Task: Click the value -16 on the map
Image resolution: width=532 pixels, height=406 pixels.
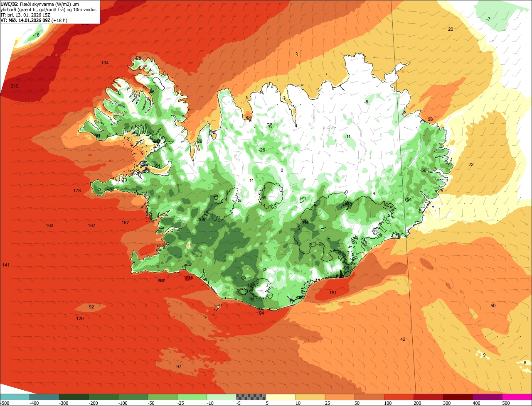Action: click(36, 35)
